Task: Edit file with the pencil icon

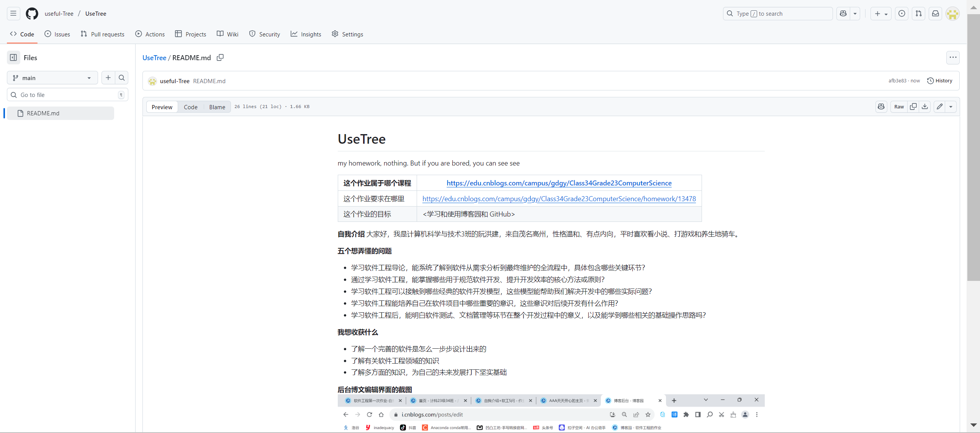Action: (x=940, y=107)
